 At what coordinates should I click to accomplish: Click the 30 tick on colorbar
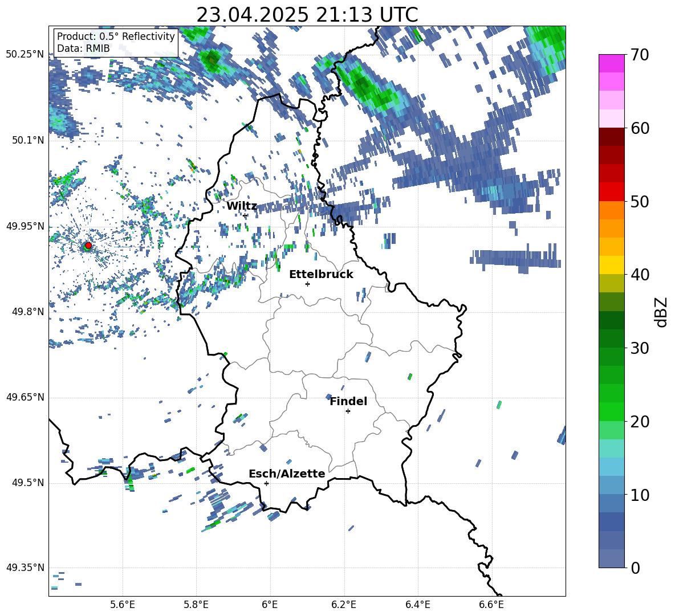click(x=640, y=348)
